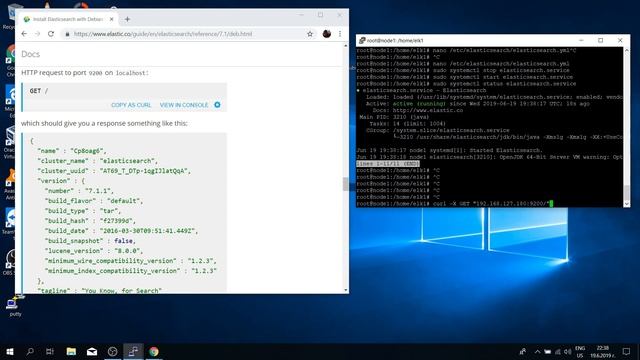Close the Install Elasticsearch tab
Image resolution: width=640 pixels, height=360 pixels.
pos(111,19)
